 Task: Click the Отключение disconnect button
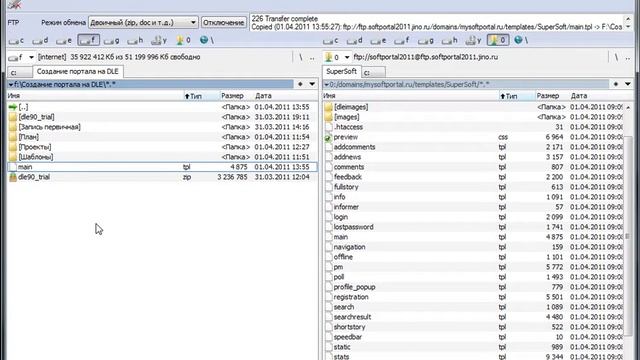point(224,22)
